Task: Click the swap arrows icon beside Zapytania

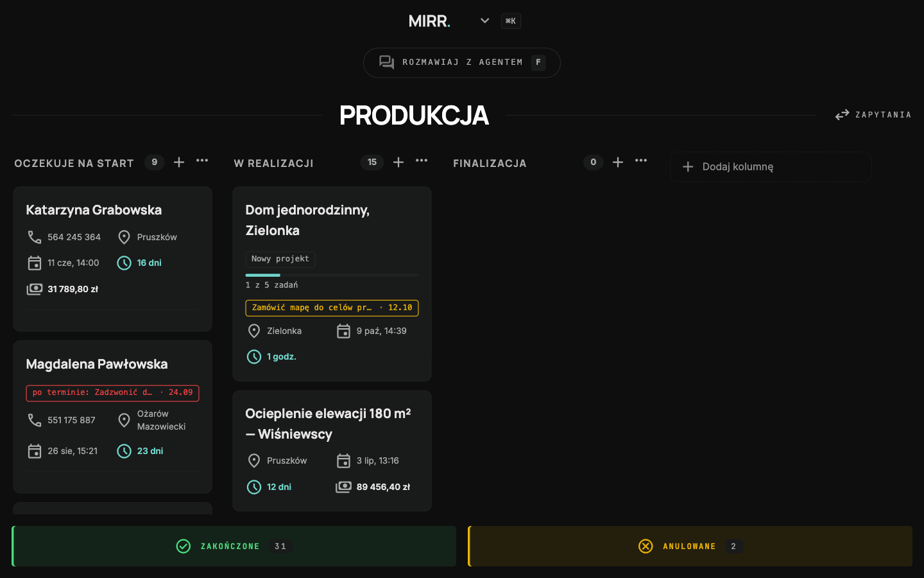Action: coord(842,115)
